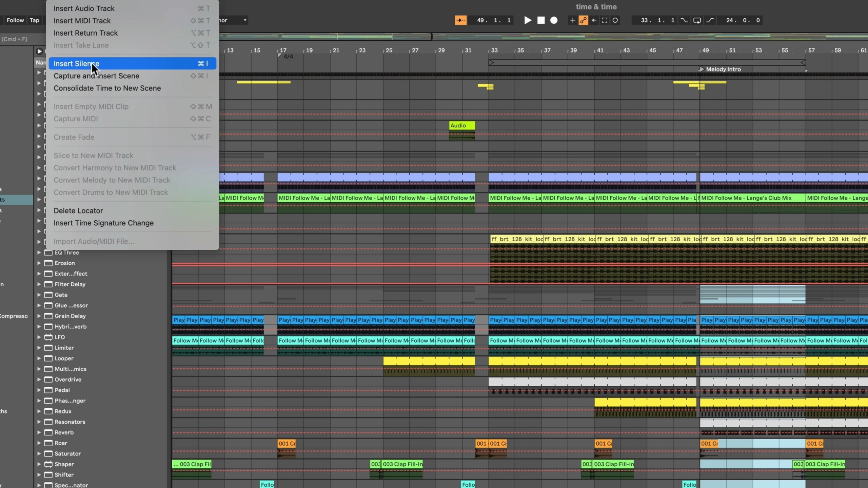This screenshot has width=868, height=488.
Task: Click the Play button in the transport
Action: click(528, 20)
